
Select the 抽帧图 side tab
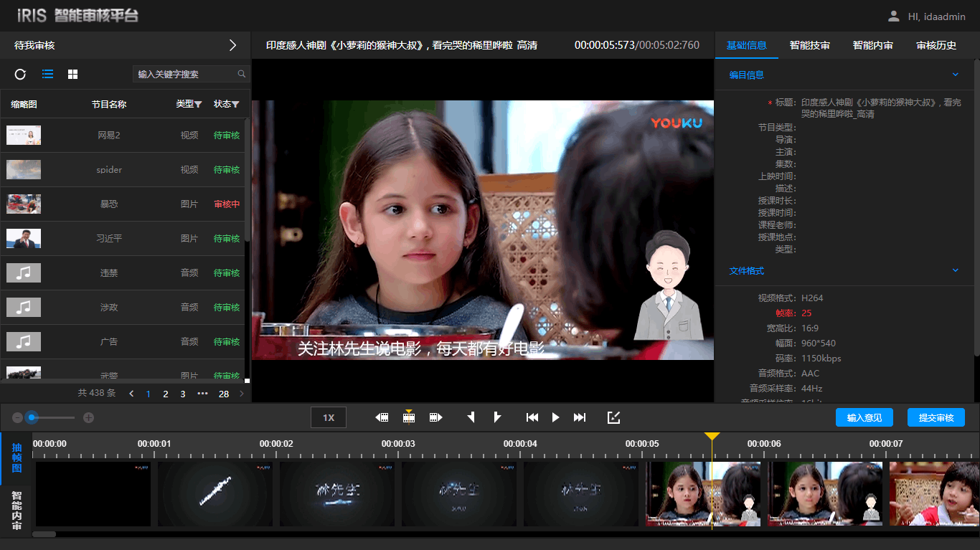tap(17, 457)
